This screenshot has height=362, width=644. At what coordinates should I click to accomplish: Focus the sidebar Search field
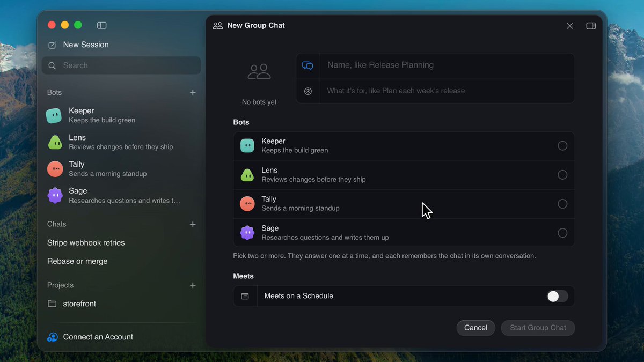click(121, 65)
